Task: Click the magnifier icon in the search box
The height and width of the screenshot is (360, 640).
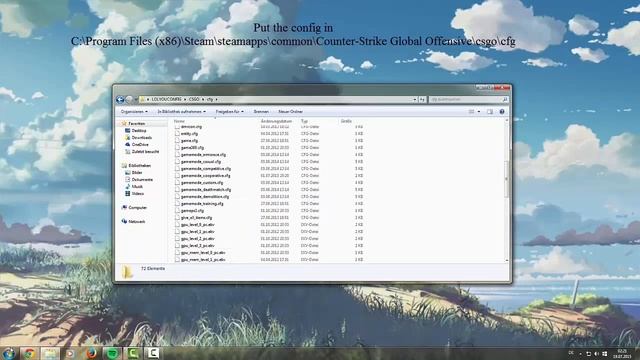Action: coord(505,99)
